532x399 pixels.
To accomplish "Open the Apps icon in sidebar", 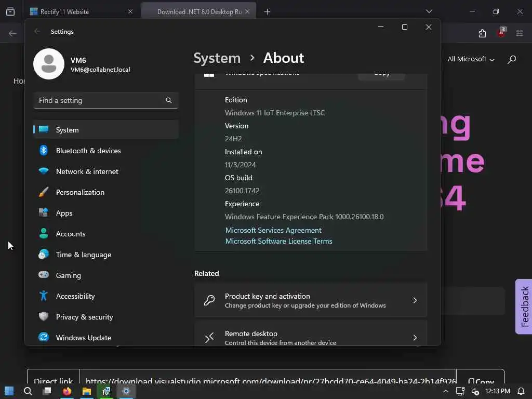I will coord(44,212).
